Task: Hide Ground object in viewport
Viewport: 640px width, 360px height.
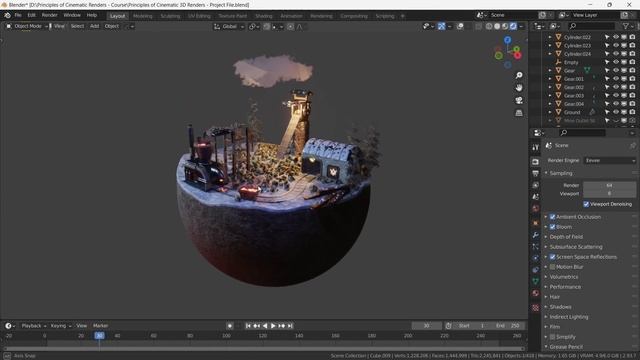Action: click(x=616, y=112)
